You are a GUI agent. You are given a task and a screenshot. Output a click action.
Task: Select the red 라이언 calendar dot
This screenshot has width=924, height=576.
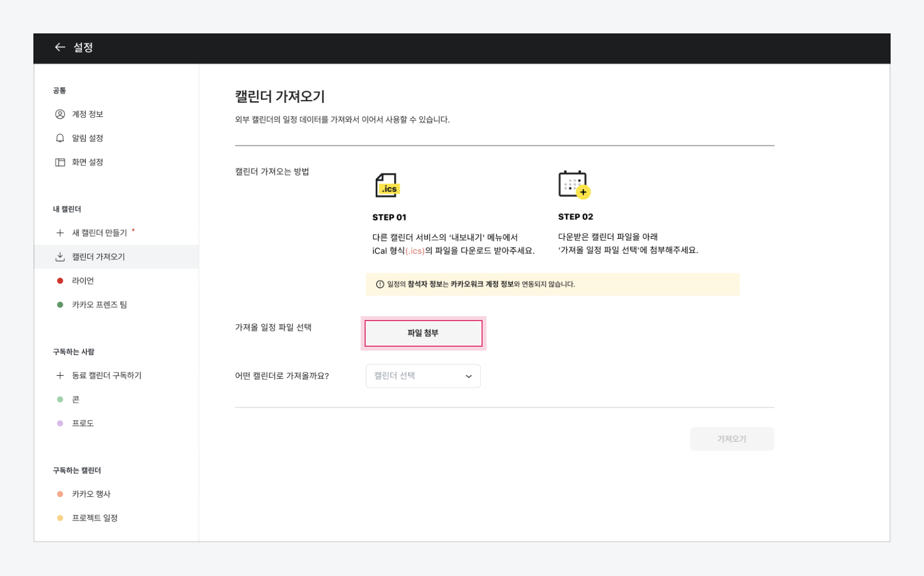click(x=60, y=281)
